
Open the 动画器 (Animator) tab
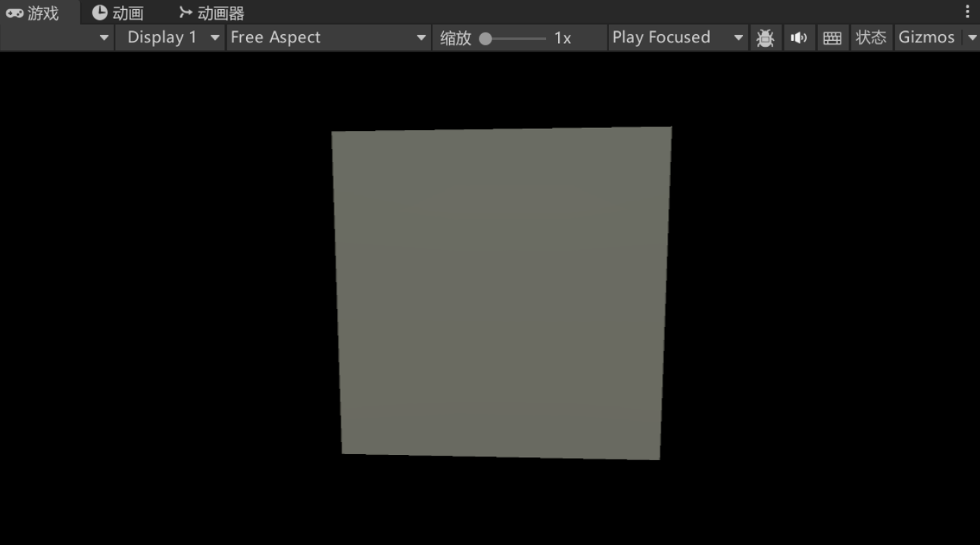point(212,13)
